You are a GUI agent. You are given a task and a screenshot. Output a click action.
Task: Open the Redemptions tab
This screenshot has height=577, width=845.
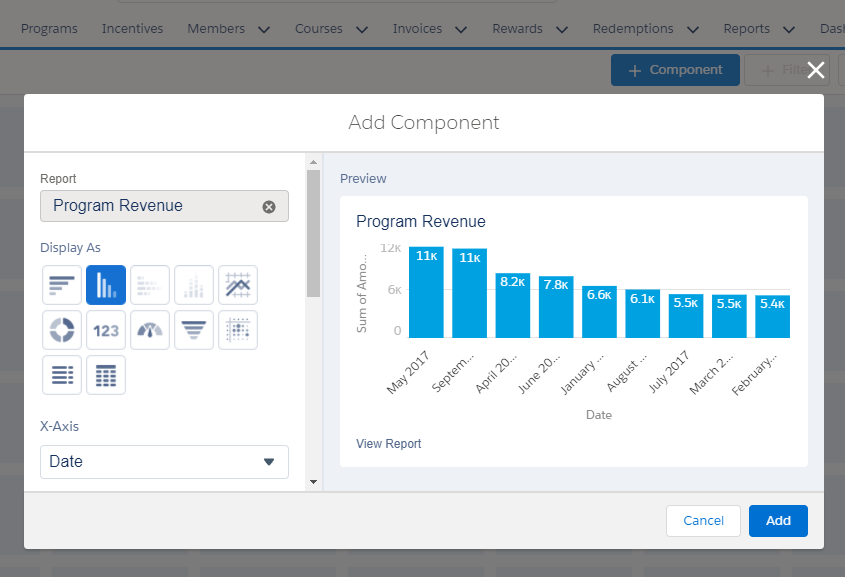[x=633, y=29]
